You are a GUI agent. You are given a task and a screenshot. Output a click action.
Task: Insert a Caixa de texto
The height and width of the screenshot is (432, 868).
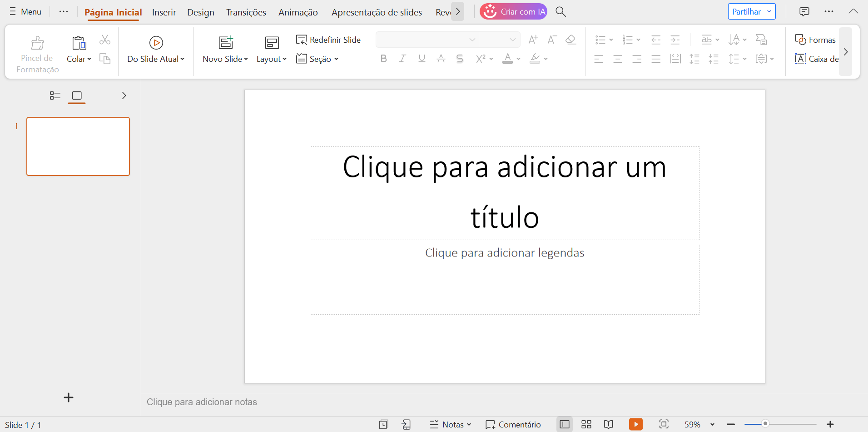click(x=816, y=59)
